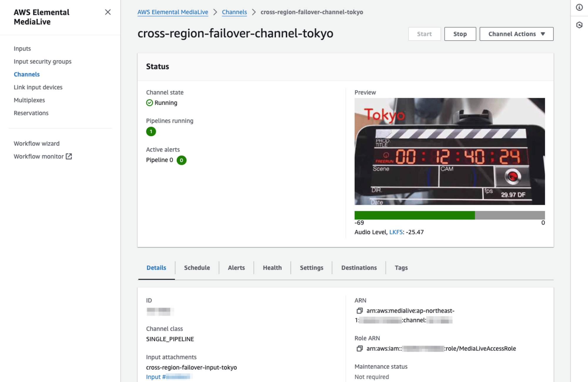
Task: Click the help info circle icon top-right
Action: coord(579,8)
